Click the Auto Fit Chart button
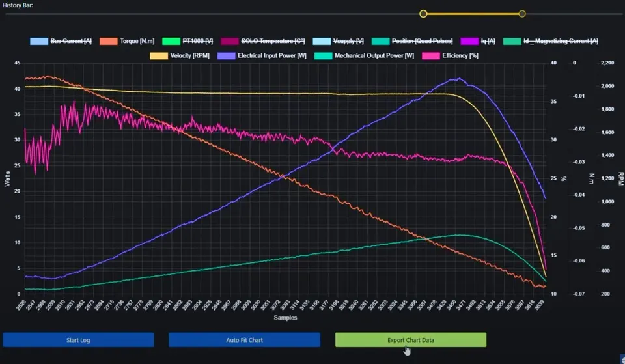625x364 pixels. [x=244, y=340]
